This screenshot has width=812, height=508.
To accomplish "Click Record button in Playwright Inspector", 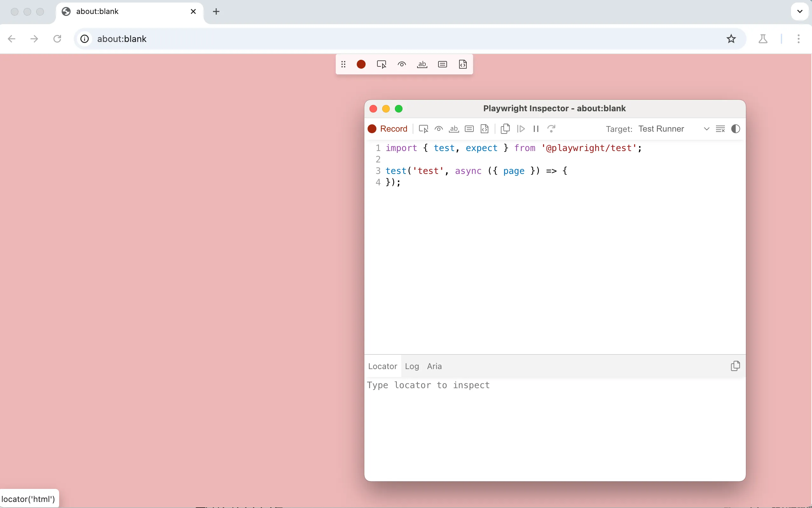I will coord(387,129).
